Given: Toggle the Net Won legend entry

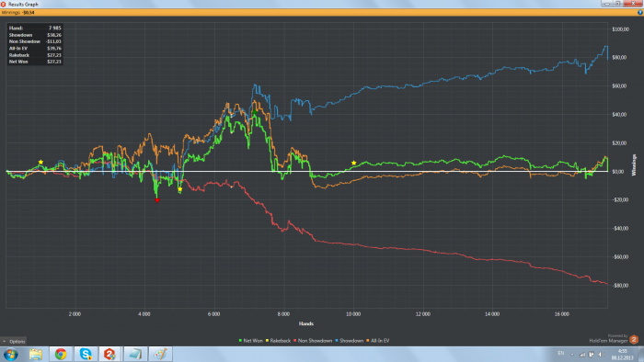Looking at the screenshot, I should point(250,341).
